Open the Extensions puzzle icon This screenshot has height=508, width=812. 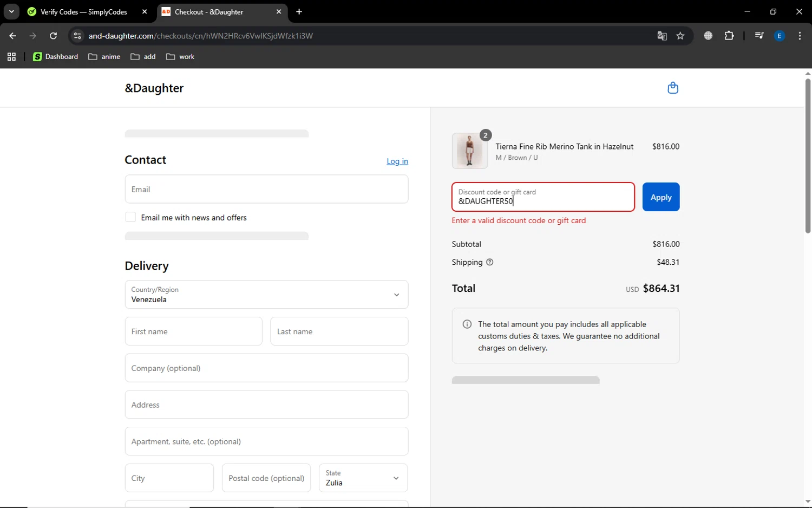729,36
